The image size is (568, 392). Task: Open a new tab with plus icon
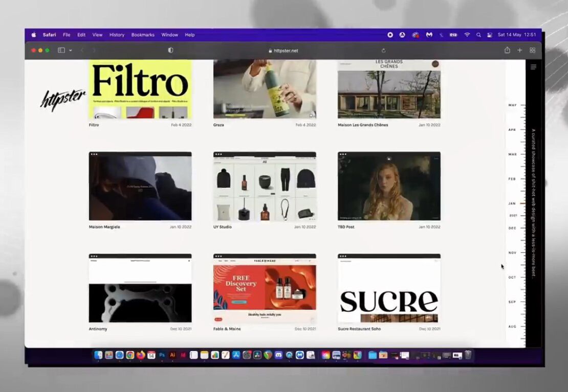(x=520, y=51)
